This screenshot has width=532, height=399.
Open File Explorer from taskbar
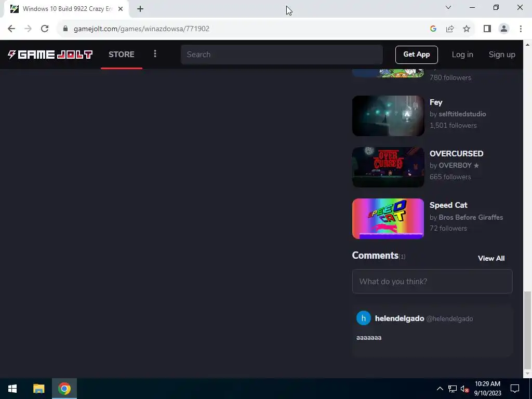tap(38, 389)
